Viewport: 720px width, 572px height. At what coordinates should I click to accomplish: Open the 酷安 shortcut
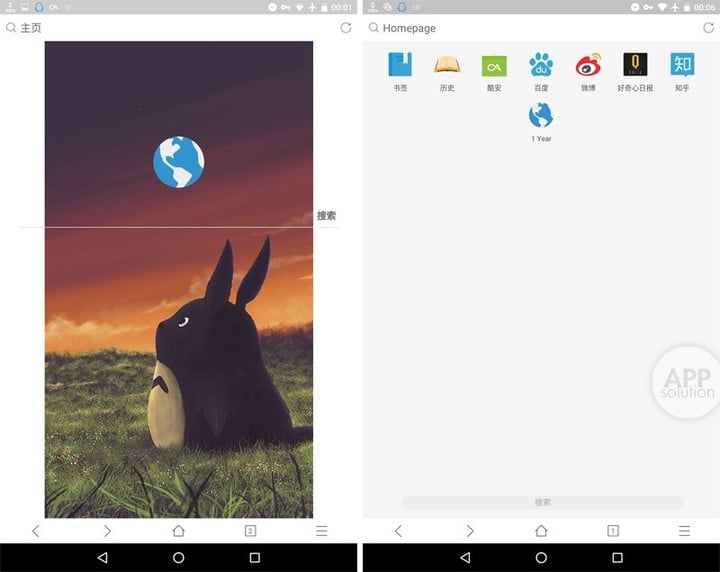pyautogui.click(x=494, y=72)
